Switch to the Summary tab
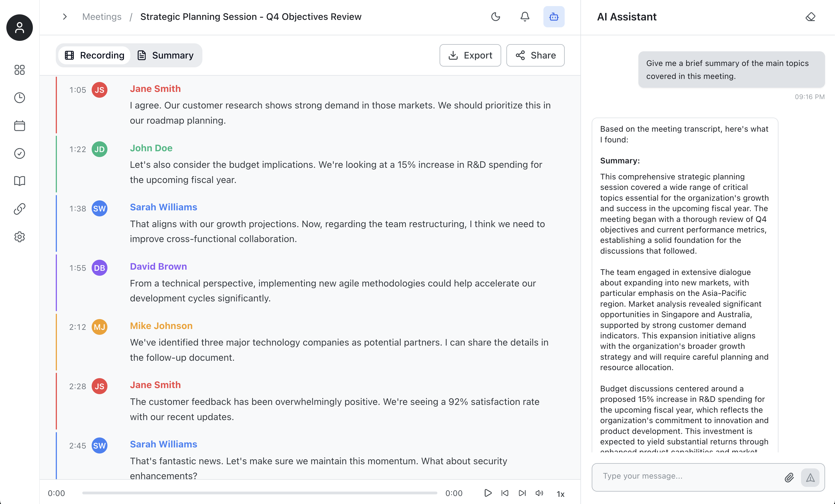The width and height of the screenshot is (835, 504). pyautogui.click(x=165, y=55)
